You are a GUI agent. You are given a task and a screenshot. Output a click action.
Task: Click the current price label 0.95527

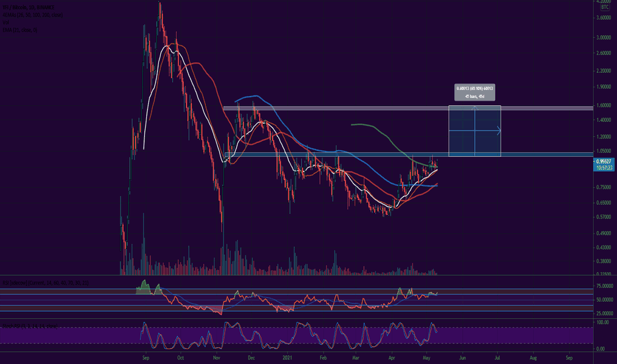pyautogui.click(x=604, y=161)
